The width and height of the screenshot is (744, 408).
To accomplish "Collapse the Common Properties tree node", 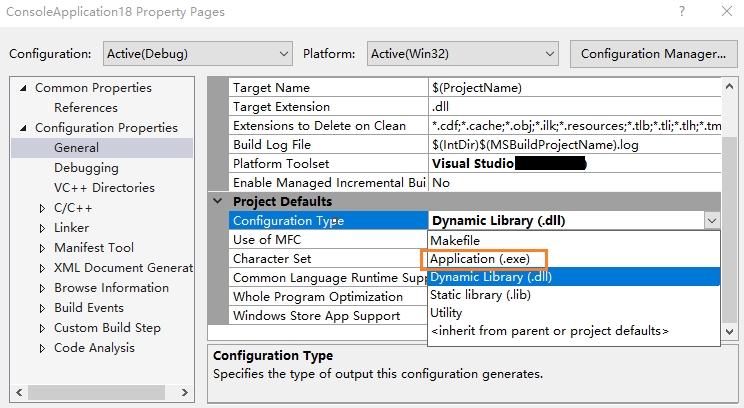I will tap(24, 88).
